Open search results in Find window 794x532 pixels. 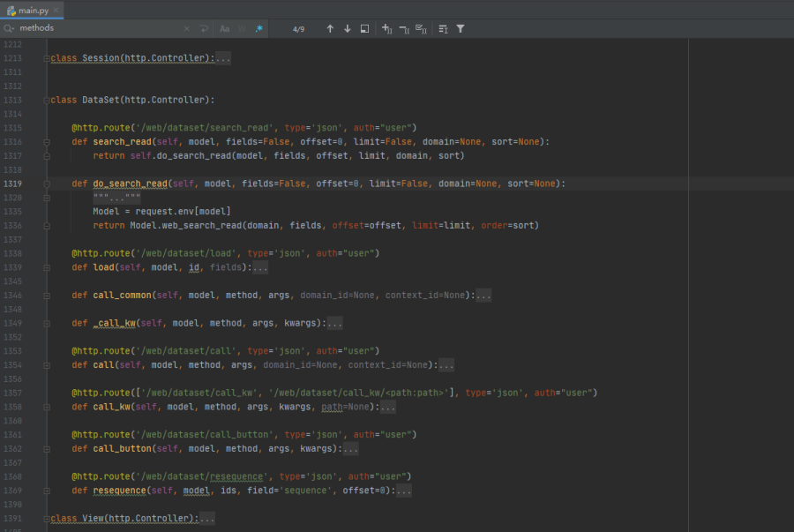pos(364,28)
